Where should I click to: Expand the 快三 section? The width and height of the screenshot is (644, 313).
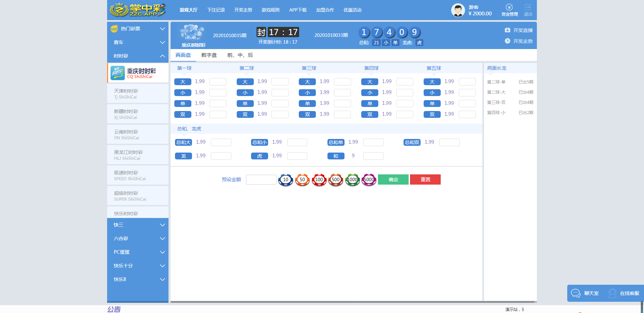click(x=138, y=225)
